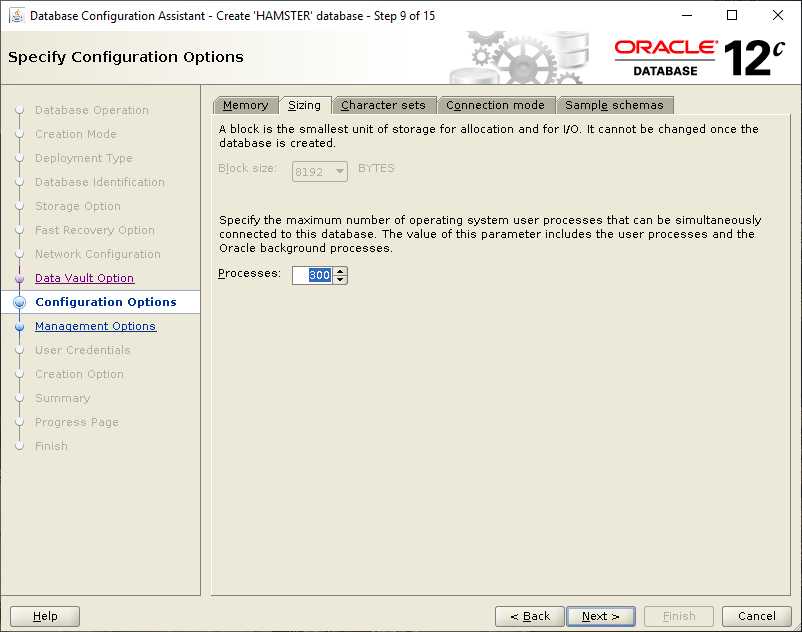Click the 'Deployment Type' step text
The height and width of the screenshot is (632, 802).
point(84,158)
